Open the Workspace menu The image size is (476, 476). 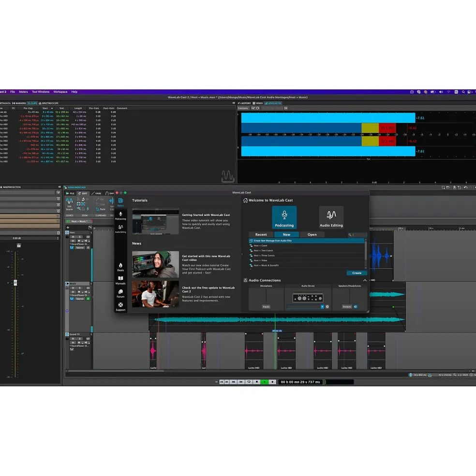pyautogui.click(x=60, y=92)
